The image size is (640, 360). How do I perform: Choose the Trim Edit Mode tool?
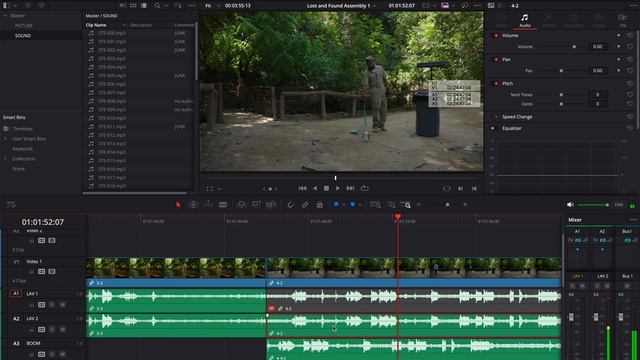tap(193, 204)
